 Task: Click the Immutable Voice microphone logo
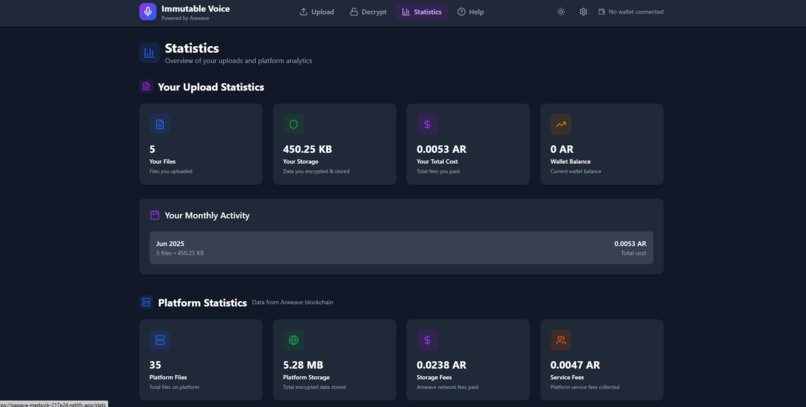[x=148, y=12]
